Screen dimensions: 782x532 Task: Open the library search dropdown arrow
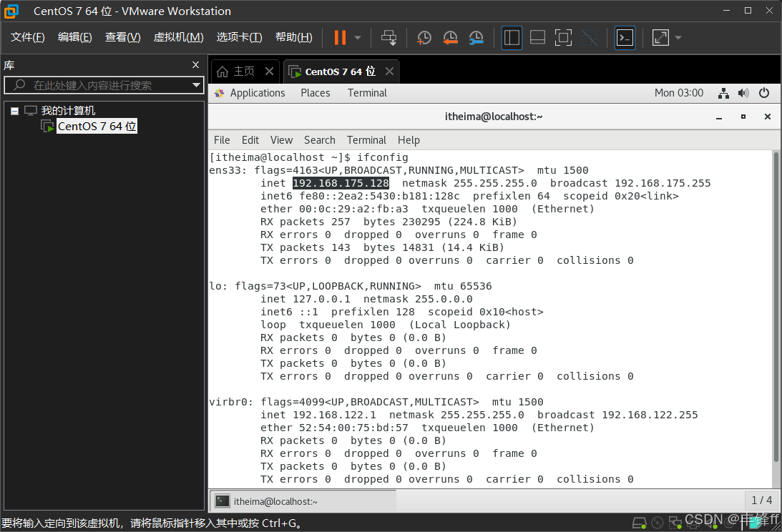pyautogui.click(x=197, y=85)
